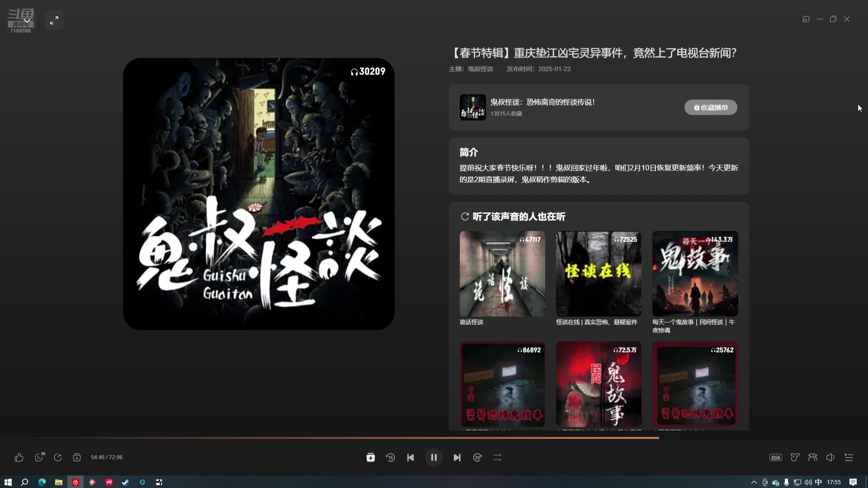The width and height of the screenshot is (868, 488).
Task: Like the current audio with thumbs-up
Action: coord(19,457)
